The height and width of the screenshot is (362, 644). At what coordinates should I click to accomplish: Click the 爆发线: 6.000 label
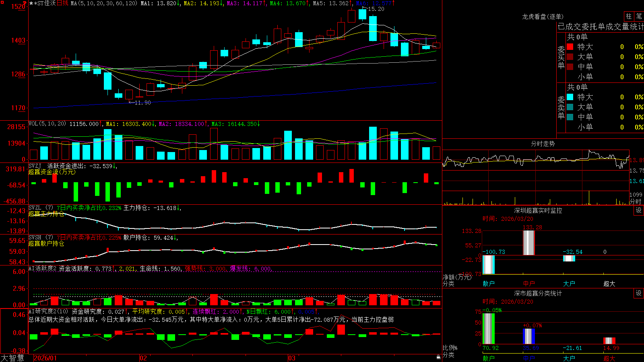point(251,268)
